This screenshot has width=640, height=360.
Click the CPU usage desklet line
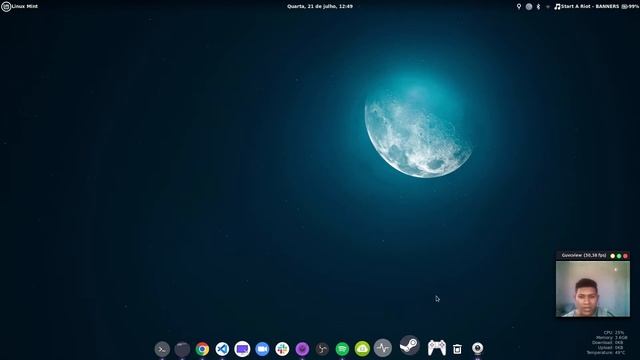pyautogui.click(x=613, y=333)
